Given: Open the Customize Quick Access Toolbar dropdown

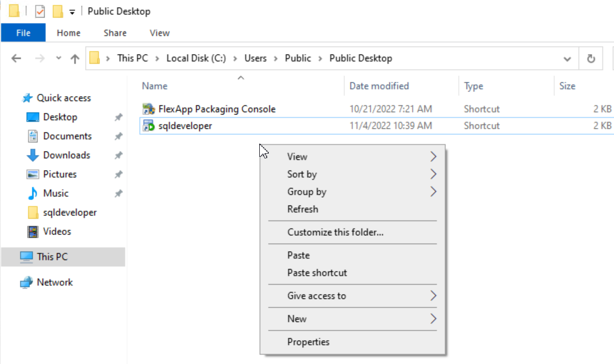Looking at the screenshot, I should (x=72, y=12).
